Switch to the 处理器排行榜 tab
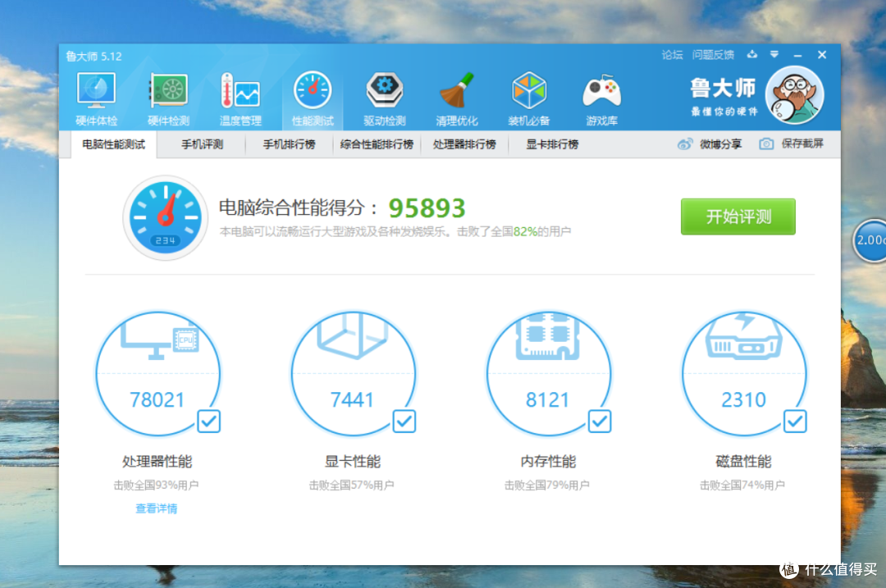This screenshot has height=588, width=886. [464, 144]
